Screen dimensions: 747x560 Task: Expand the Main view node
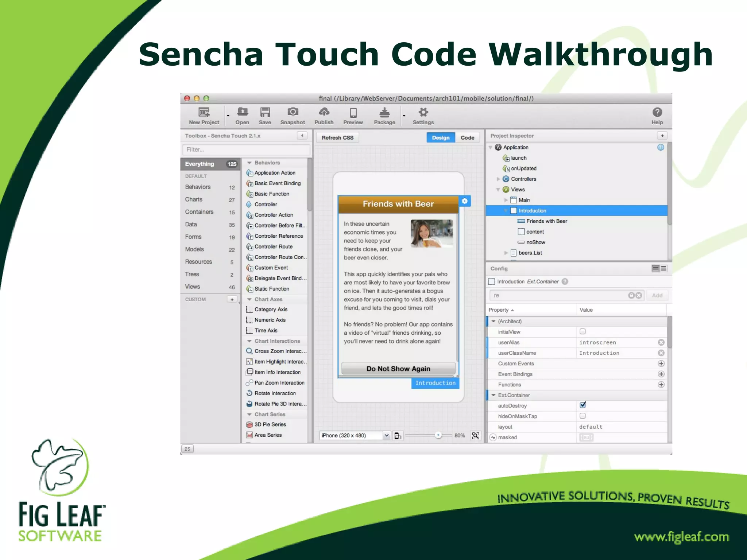(506, 200)
